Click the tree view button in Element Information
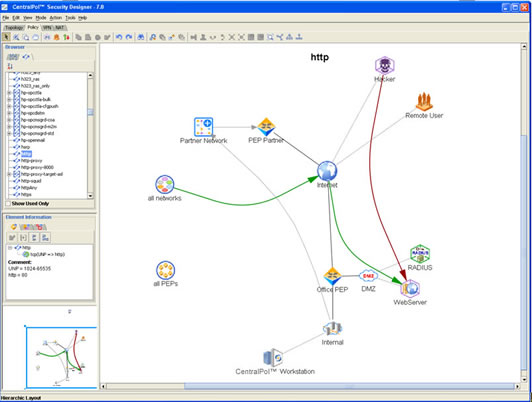The image size is (532, 402). coord(34,237)
